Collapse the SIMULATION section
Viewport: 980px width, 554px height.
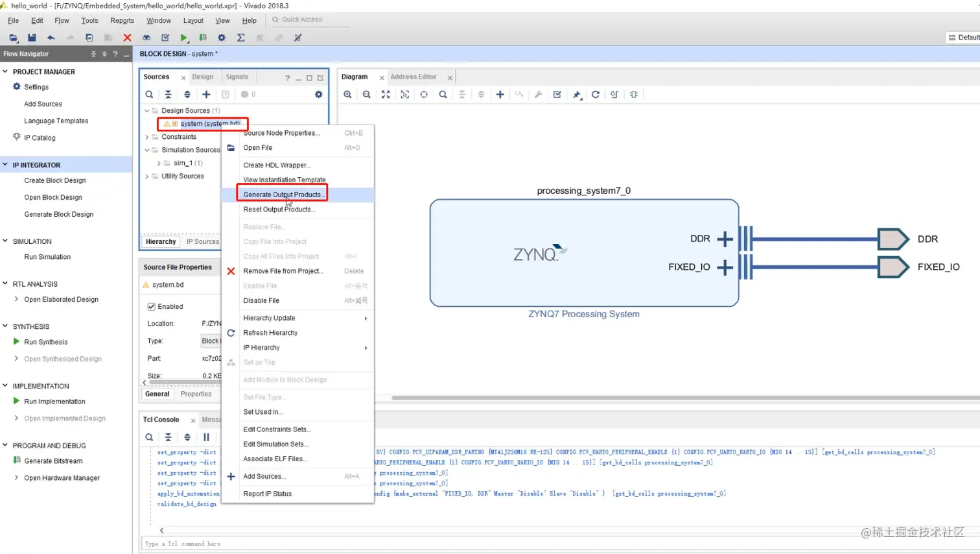coord(5,241)
